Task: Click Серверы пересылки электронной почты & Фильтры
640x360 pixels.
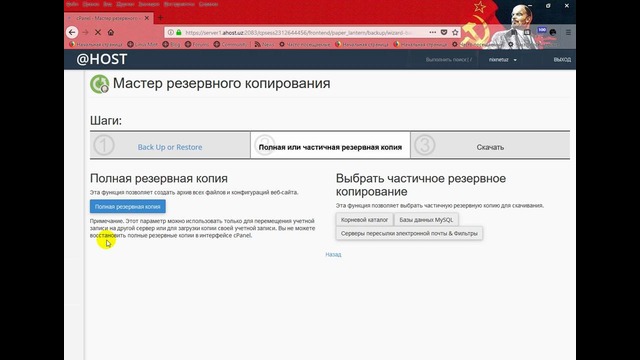Action: coord(409,233)
